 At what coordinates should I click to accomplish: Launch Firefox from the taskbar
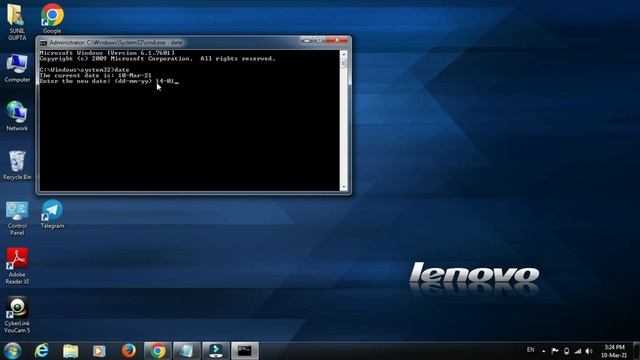(x=128, y=351)
